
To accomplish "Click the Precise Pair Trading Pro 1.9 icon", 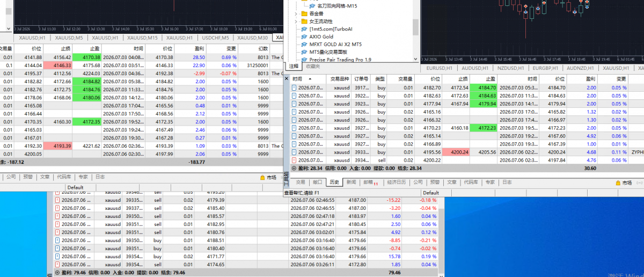I will tap(304, 60).
